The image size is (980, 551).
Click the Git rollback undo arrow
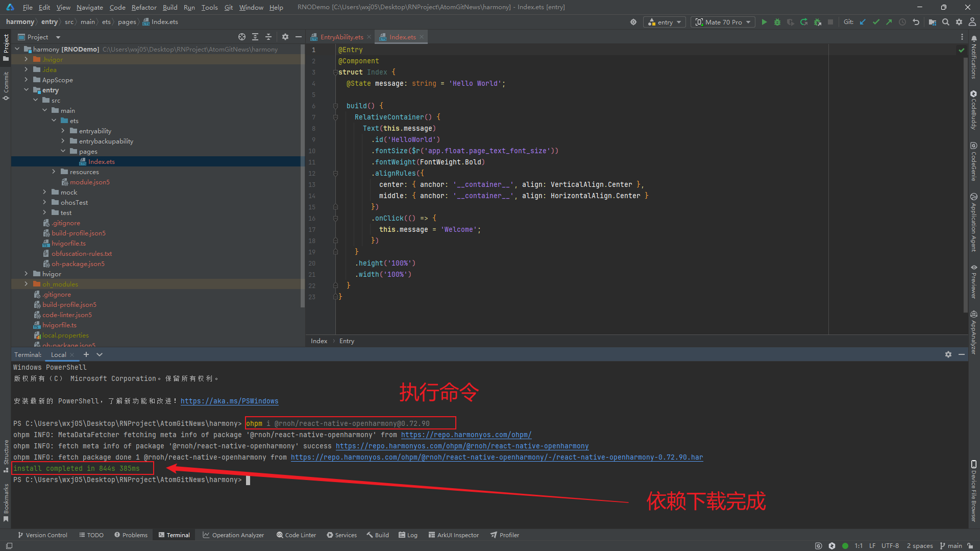(916, 22)
